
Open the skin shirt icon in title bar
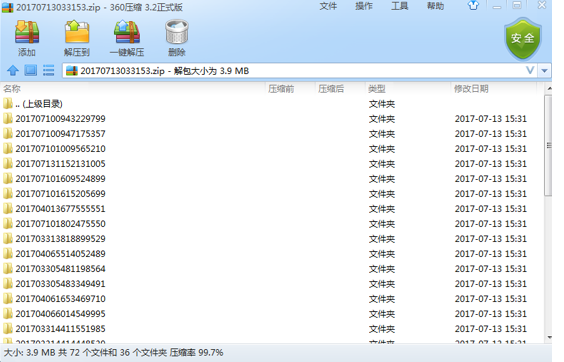point(473,5)
